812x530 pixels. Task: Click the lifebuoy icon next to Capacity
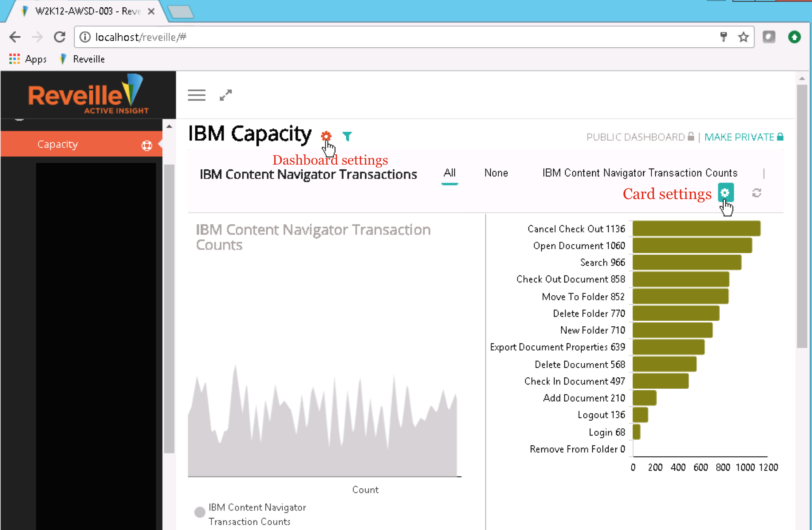coord(147,145)
